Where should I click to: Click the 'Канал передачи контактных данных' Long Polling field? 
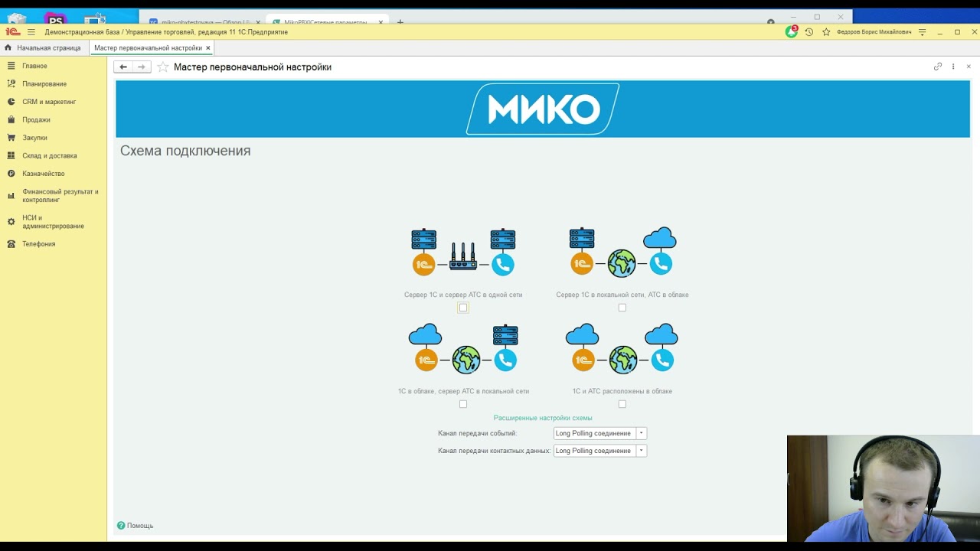tap(595, 451)
